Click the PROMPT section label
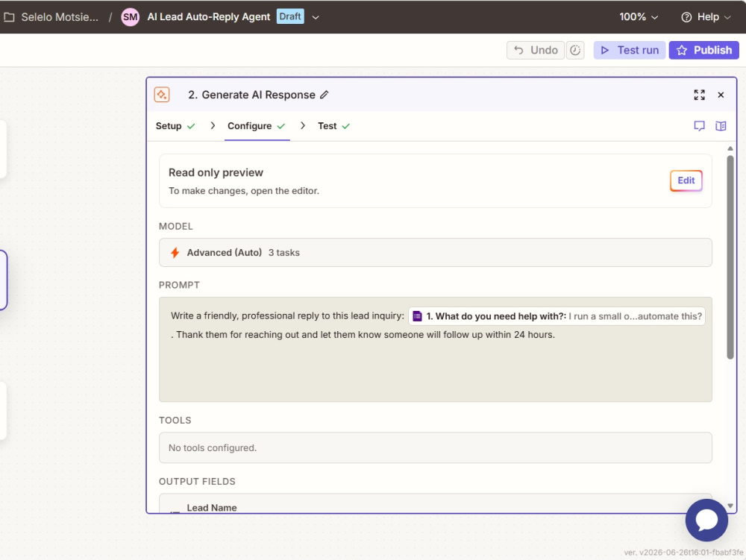The image size is (746, 560). [x=179, y=286]
